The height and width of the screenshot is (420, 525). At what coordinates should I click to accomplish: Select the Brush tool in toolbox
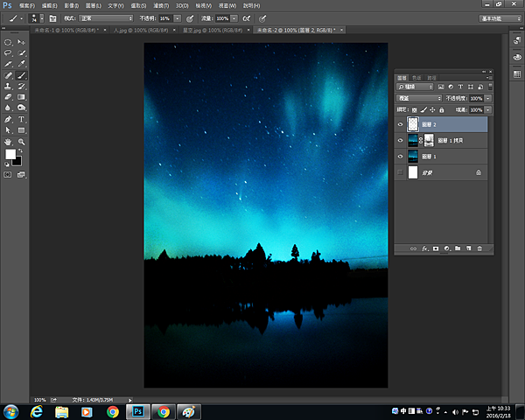pos(22,75)
